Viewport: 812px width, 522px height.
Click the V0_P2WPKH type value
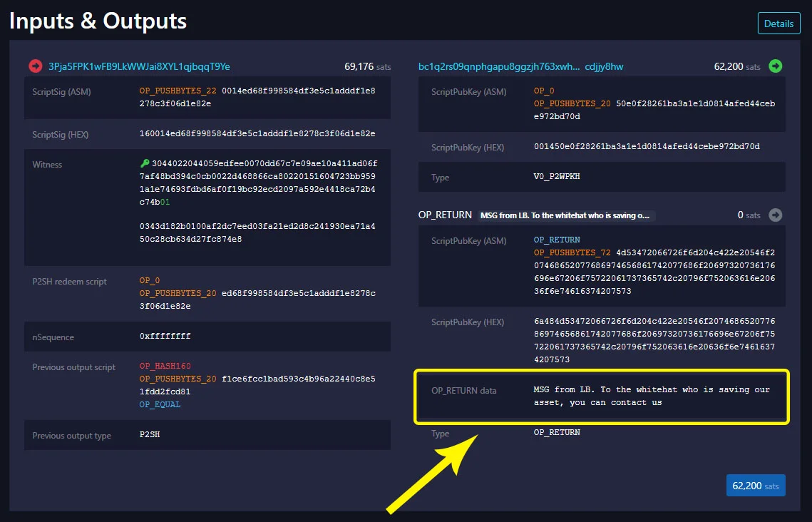tap(557, 177)
